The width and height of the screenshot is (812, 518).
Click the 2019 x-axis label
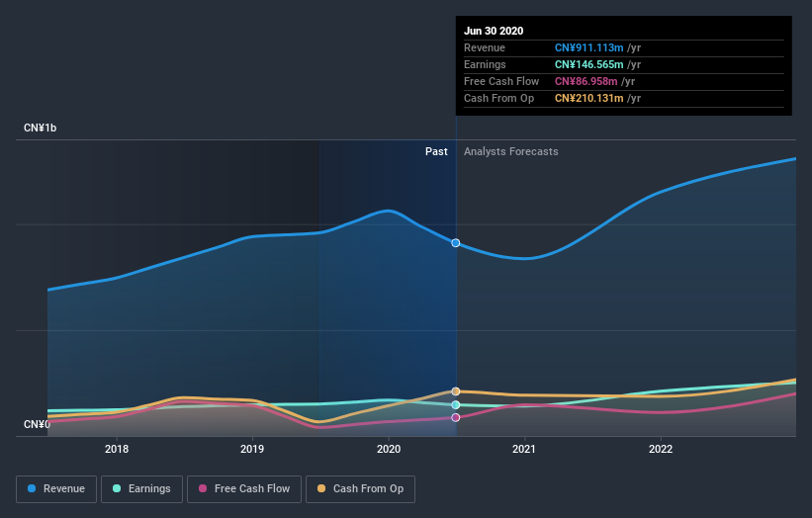[x=252, y=449]
